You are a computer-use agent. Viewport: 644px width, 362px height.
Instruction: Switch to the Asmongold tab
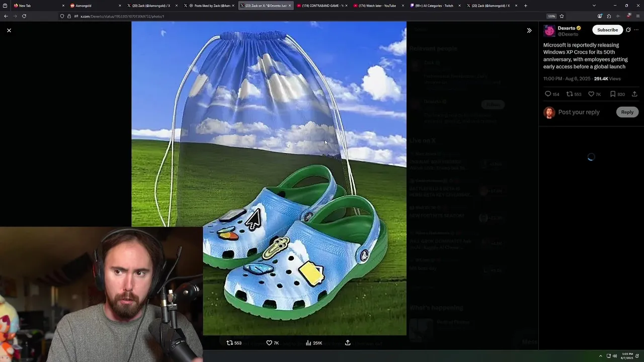pyautogui.click(x=95, y=6)
